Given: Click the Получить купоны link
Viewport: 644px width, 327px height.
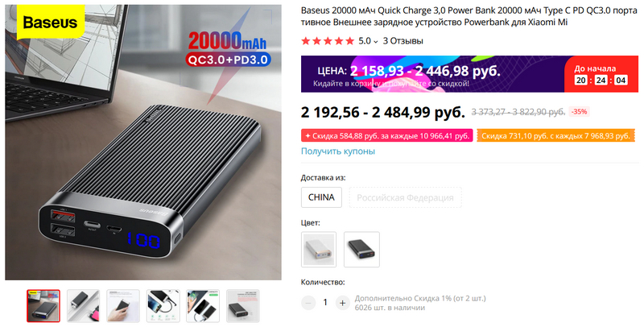Looking at the screenshot, I should click(338, 151).
